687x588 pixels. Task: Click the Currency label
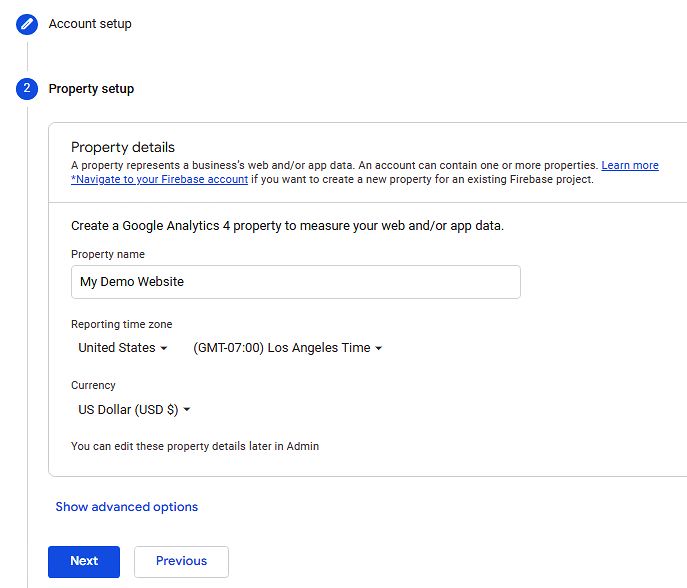coord(93,385)
